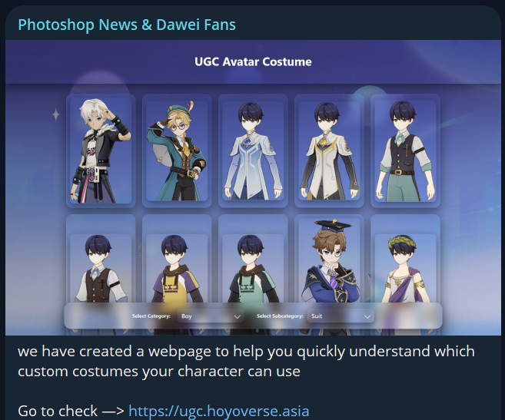Open the Photoshop News & Dawei Fans channel name
This screenshot has width=505, height=420.
[x=127, y=25]
